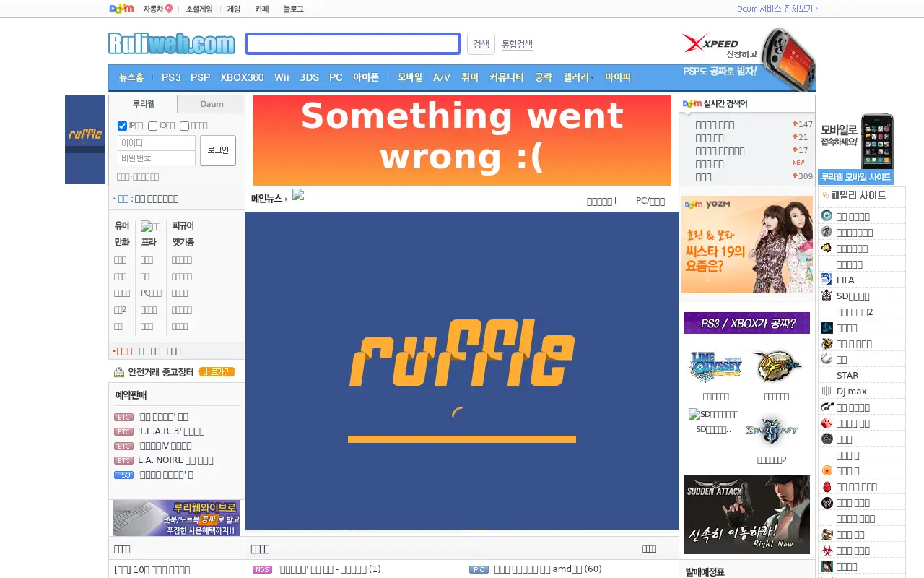Click the arrow next to 메인뉴스
This screenshot has height=578, width=924.
click(286, 199)
